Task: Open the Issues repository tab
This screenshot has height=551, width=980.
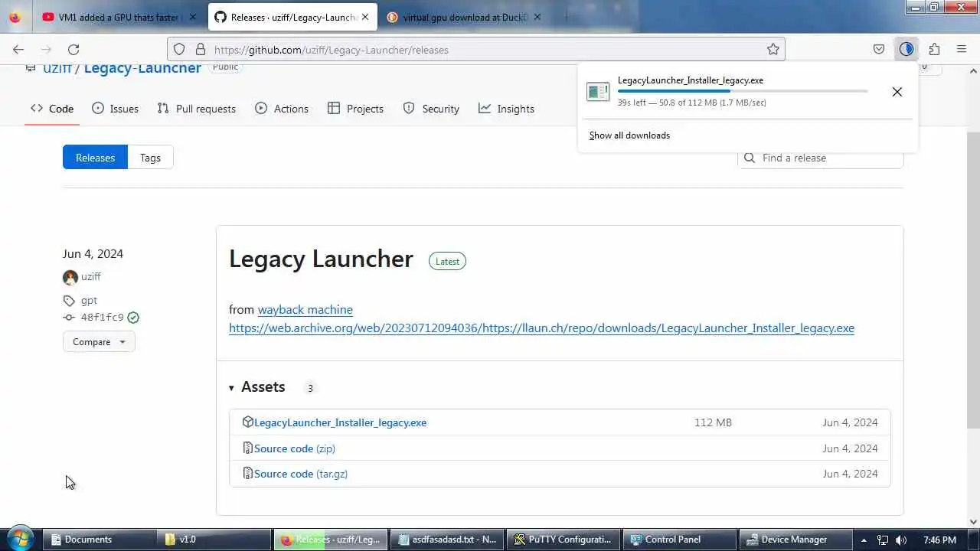Action: tap(115, 109)
